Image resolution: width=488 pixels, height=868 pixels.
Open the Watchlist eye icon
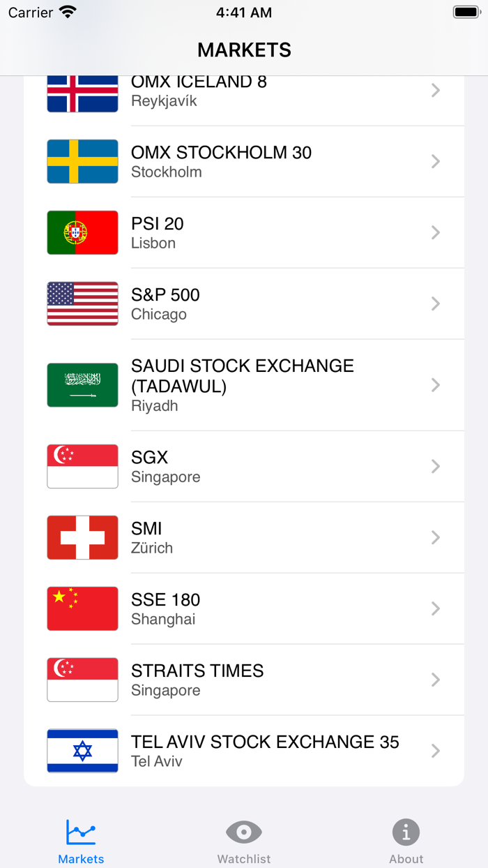[243, 831]
